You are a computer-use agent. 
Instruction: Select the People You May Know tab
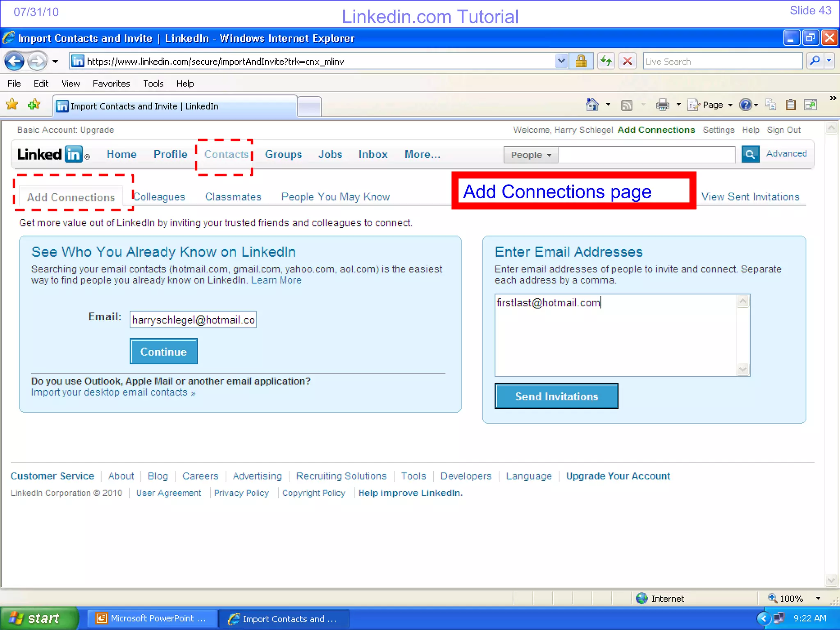(x=336, y=197)
